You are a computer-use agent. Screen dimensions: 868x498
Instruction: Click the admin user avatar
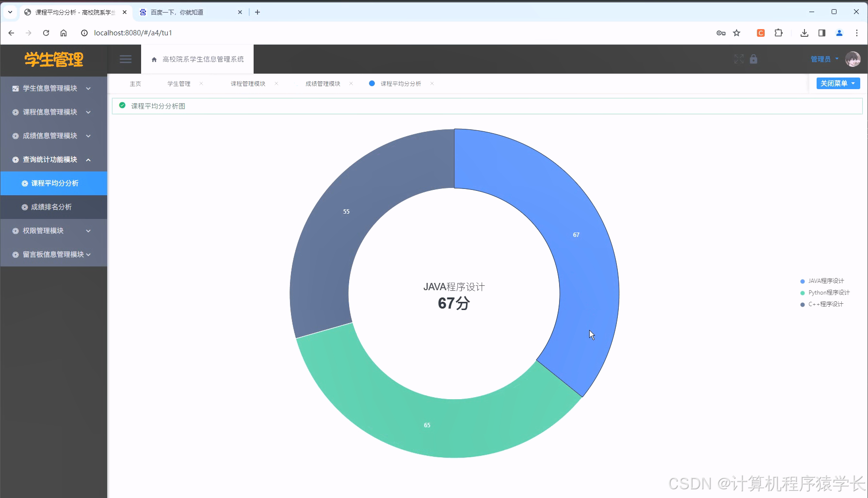point(852,59)
